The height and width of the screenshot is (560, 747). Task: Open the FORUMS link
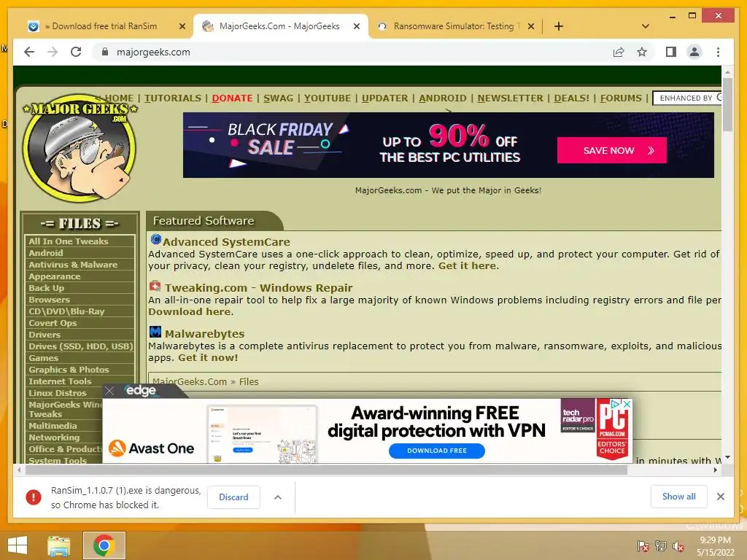click(x=621, y=98)
